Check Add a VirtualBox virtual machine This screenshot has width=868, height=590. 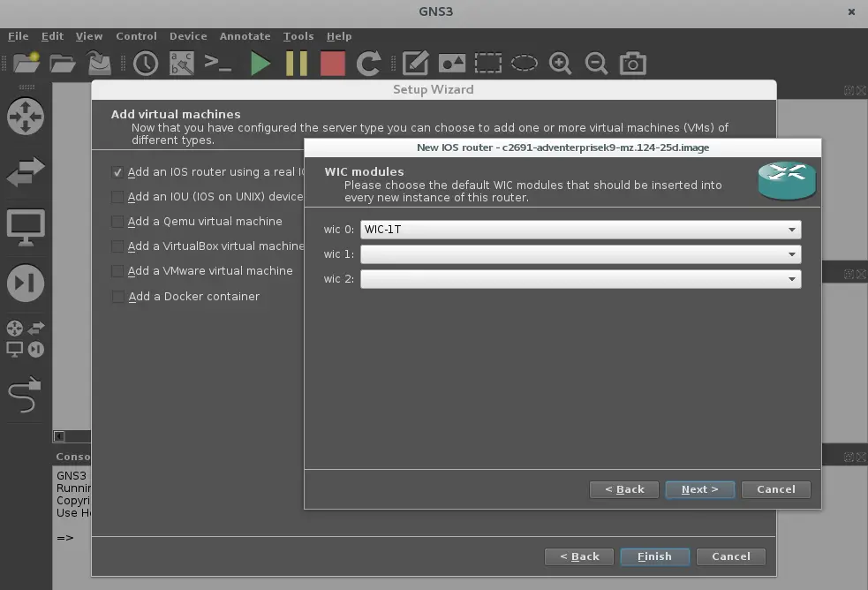click(x=117, y=246)
